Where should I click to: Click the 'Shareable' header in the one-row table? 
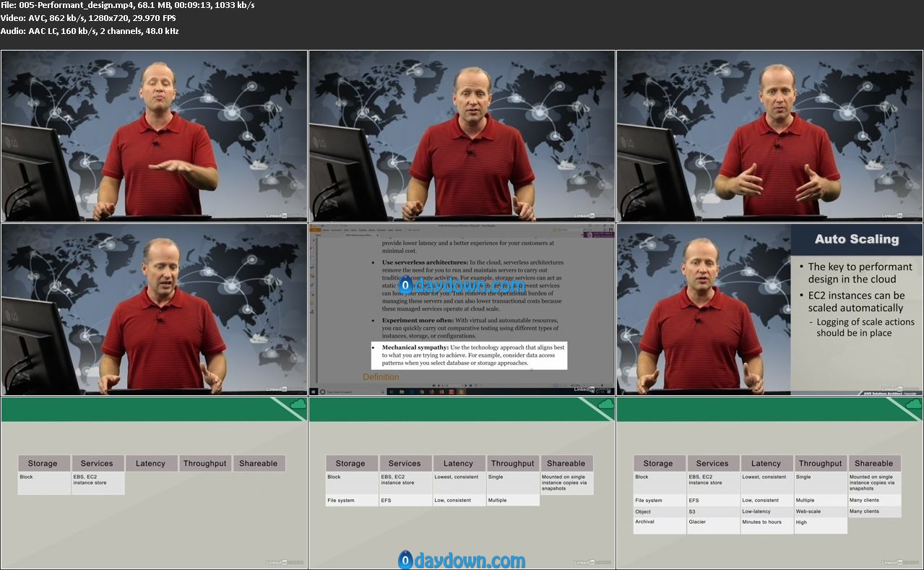click(x=258, y=463)
